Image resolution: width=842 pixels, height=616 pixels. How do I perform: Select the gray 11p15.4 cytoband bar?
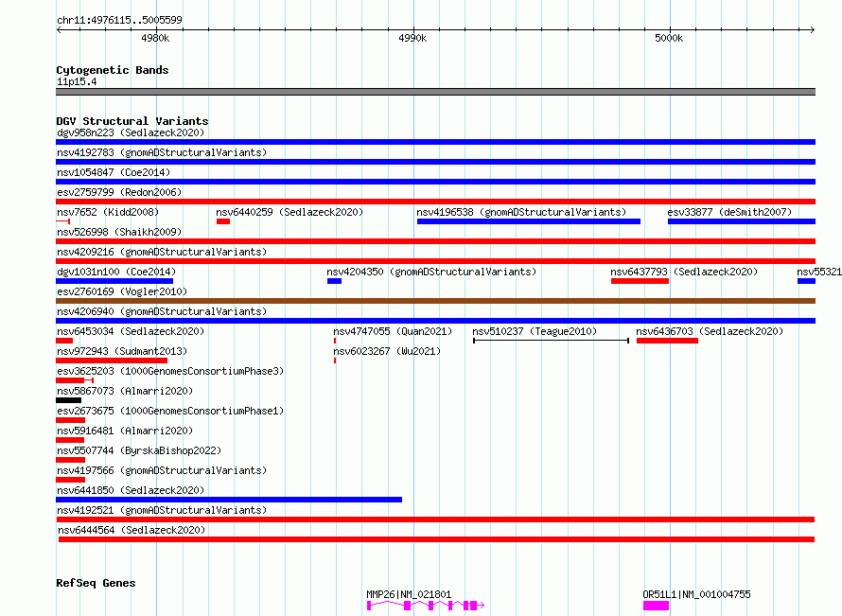point(435,92)
